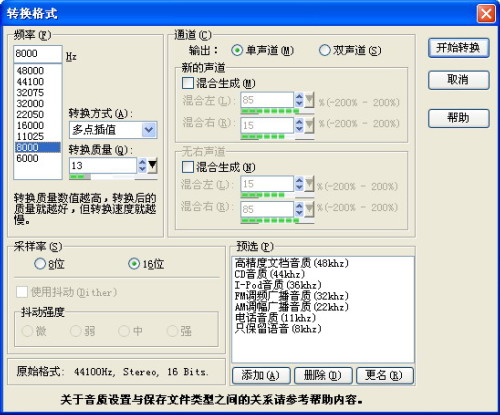Click 转换质量 spinner arrows

point(142,165)
